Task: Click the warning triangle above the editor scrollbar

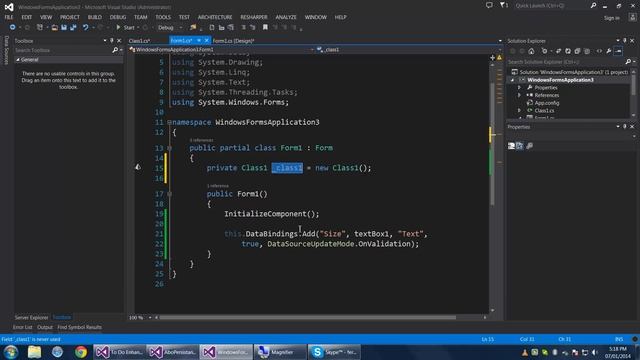Action: click(x=499, y=58)
